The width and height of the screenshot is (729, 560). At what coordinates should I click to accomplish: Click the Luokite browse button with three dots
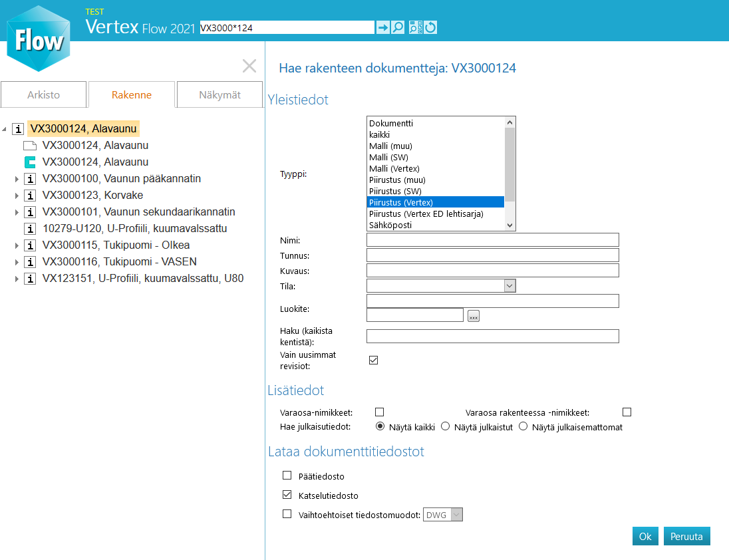point(474,316)
